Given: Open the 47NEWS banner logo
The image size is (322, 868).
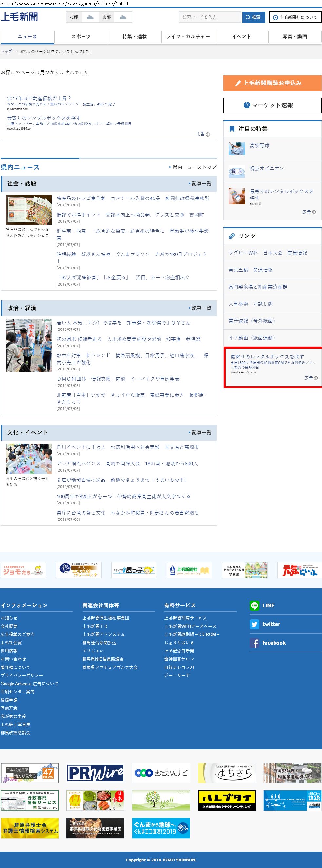Looking at the screenshot, I should 29,773.
